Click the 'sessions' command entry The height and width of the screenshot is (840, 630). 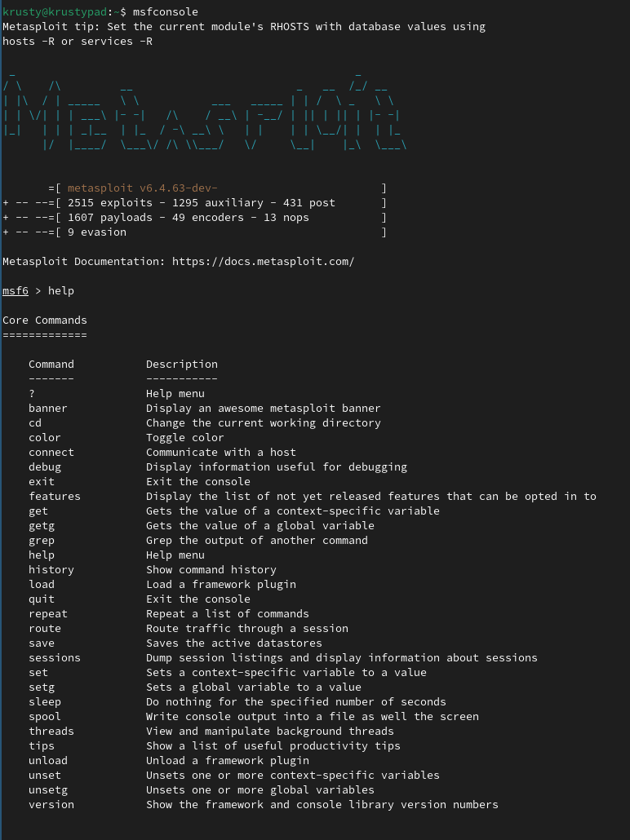click(55, 658)
